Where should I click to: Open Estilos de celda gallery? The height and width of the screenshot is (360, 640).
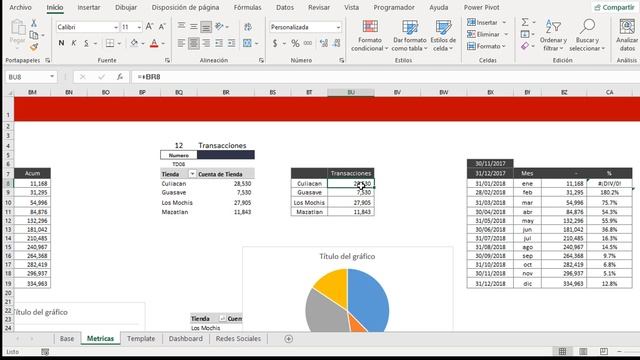[443, 36]
